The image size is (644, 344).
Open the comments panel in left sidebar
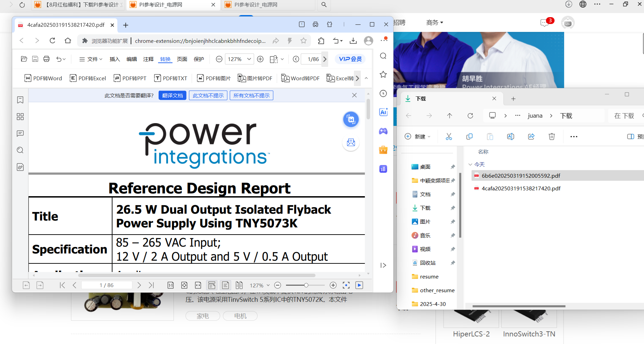tap(20, 133)
